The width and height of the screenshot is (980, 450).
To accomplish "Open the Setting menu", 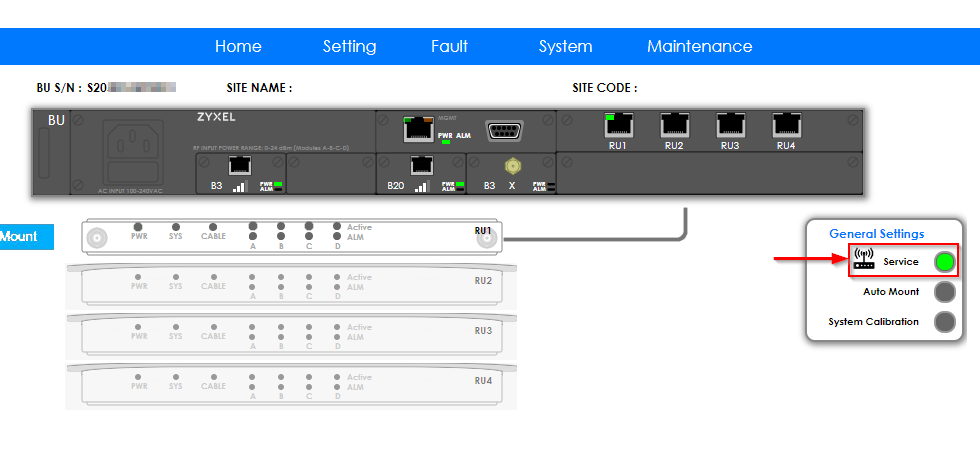I will pos(349,47).
